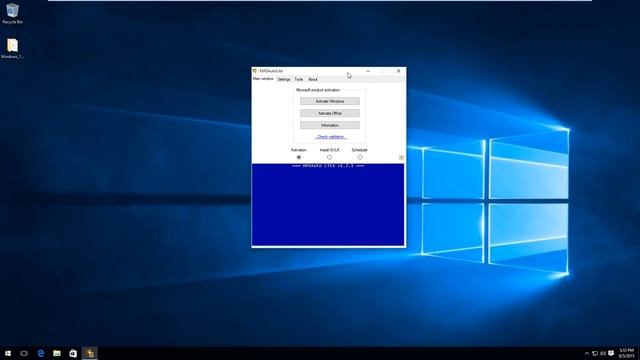Switch to the Main window tab
Viewport: 640px width, 360px height.
pyautogui.click(x=263, y=79)
